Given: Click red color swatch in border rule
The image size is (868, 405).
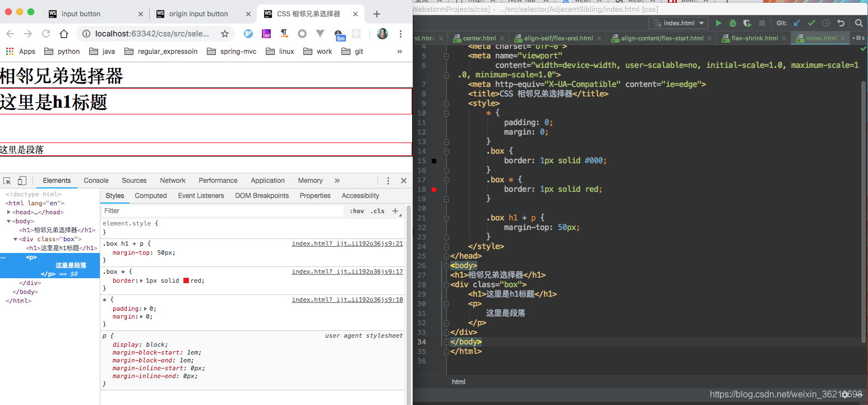Looking at the screenshot, I should pos(186,280).
